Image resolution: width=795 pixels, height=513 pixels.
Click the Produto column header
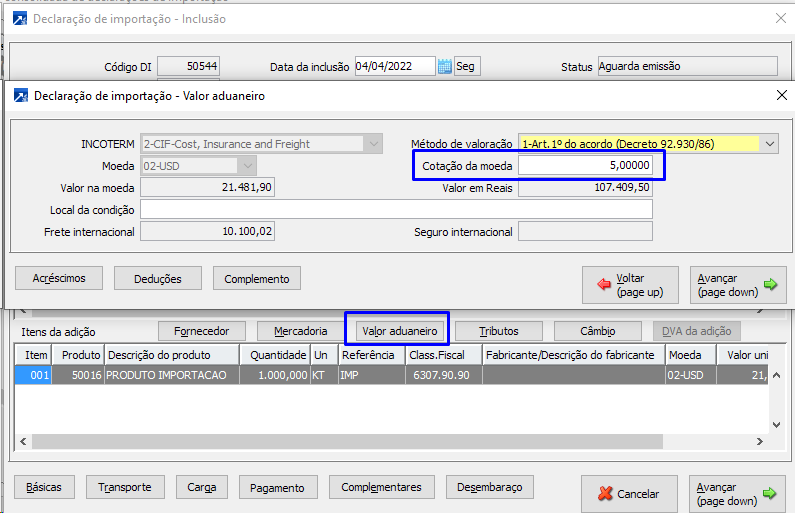pos(79,355)
